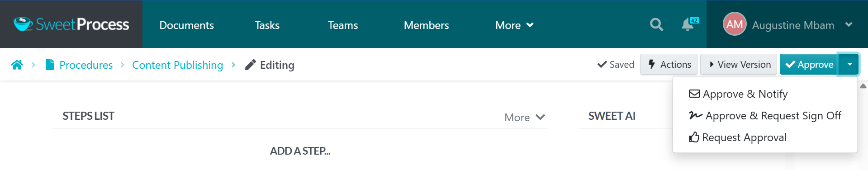Click the SweetProcess cup logo
The height and width of the screenshot is (170, 868).
point(23,24)
